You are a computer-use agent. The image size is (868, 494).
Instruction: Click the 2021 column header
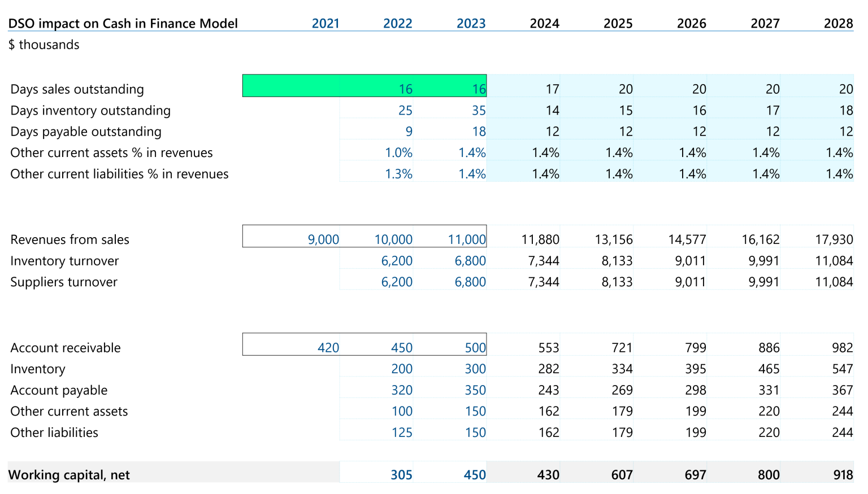(x=325, y=23)
